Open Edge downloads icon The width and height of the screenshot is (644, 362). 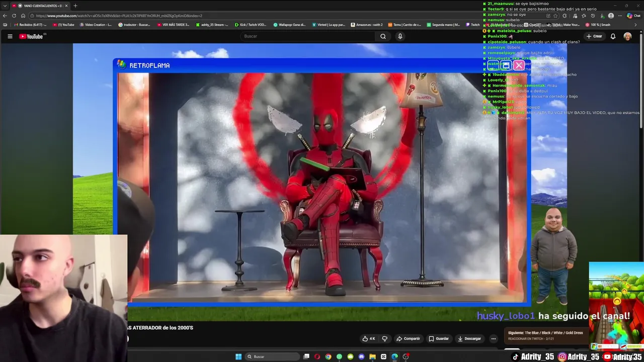click(x=602, y=16)
